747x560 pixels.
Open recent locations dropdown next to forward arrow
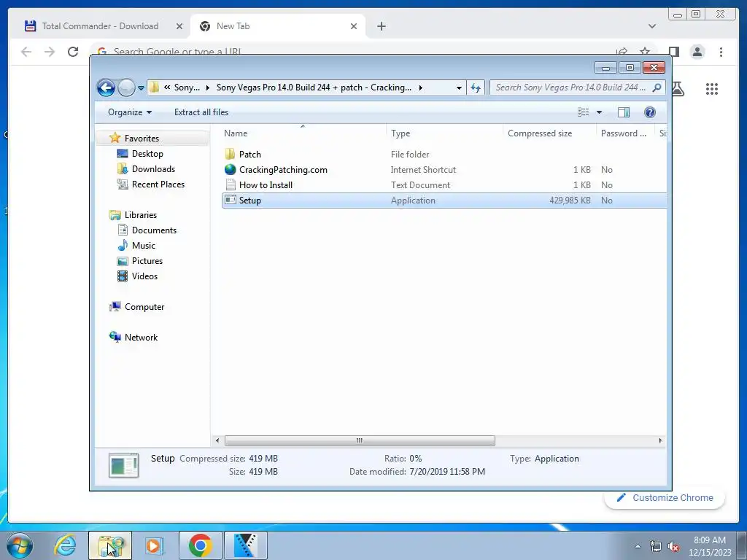coord(141,88)
